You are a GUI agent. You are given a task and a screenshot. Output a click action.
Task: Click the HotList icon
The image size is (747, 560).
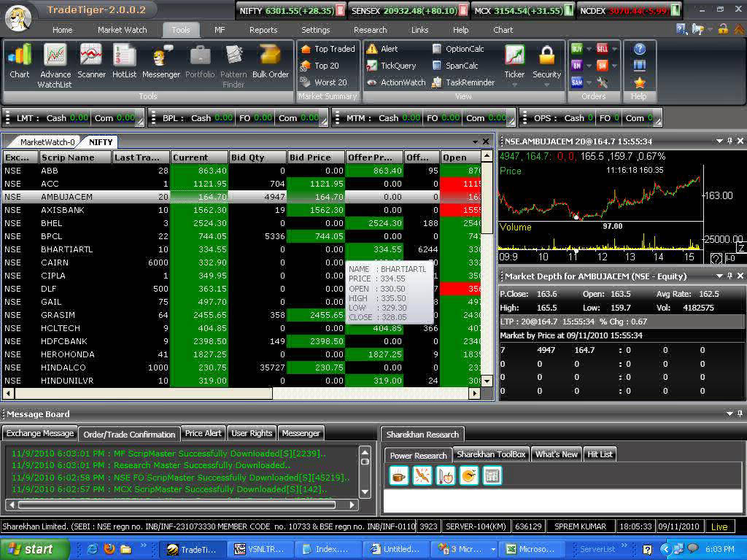125,61
